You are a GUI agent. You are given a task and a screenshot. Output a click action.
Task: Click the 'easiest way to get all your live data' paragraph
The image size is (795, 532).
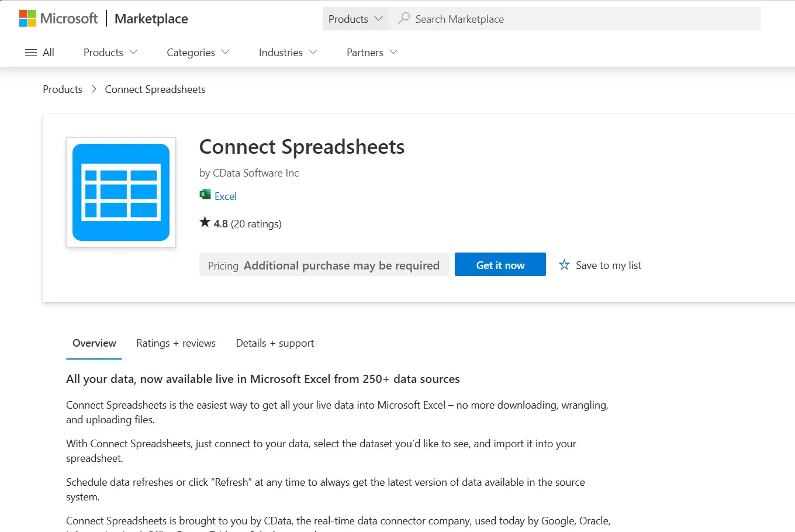[337, 412]
